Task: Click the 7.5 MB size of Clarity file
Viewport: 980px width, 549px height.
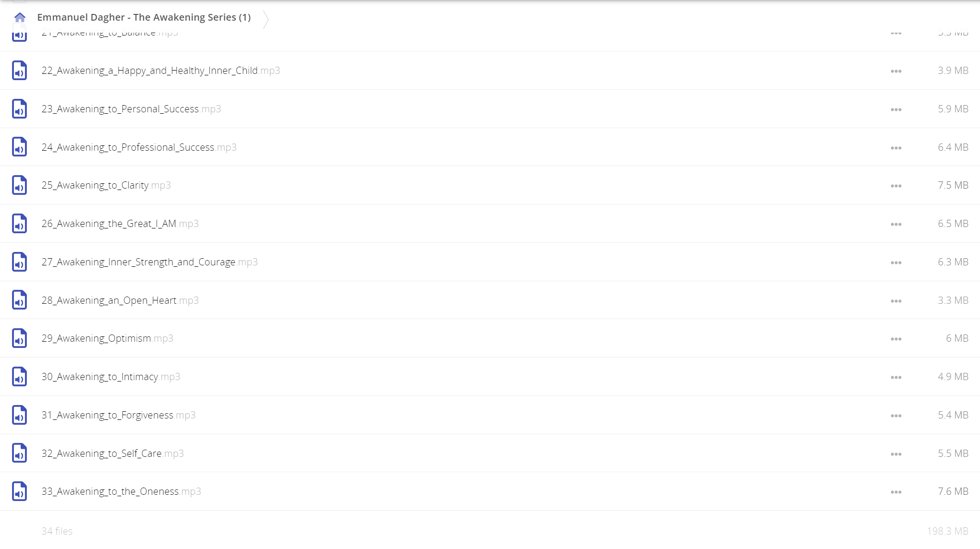Action: pyautogui.click(x=953, y=185)
